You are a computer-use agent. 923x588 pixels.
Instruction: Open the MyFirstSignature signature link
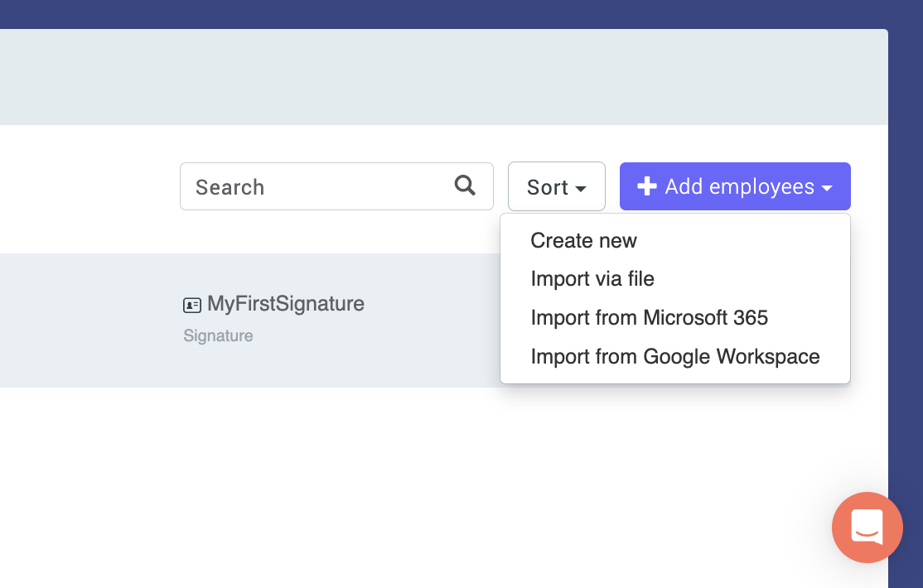[x=285, y=304]
